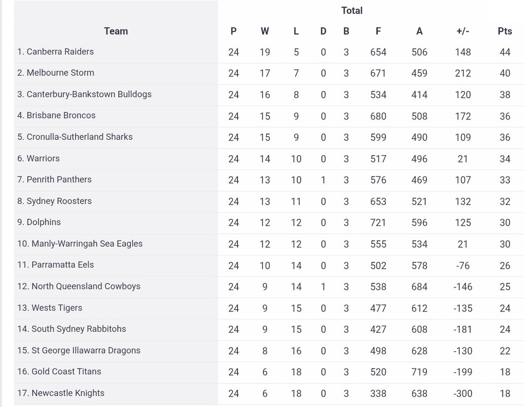Click the Melbourne Storm team name
The image size is (532, 407).
tap(60, 73)
